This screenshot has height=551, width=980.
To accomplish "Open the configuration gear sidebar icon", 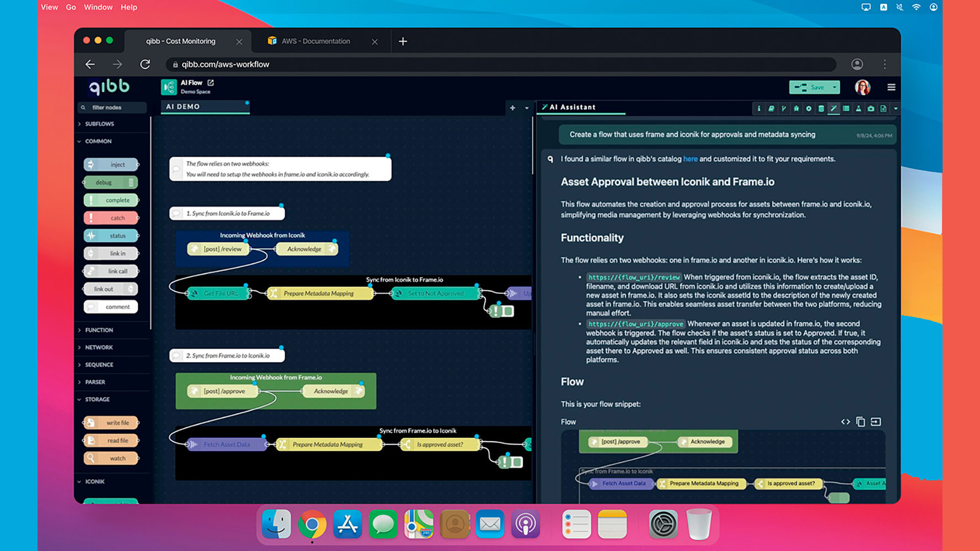I will tap(808, 108).
